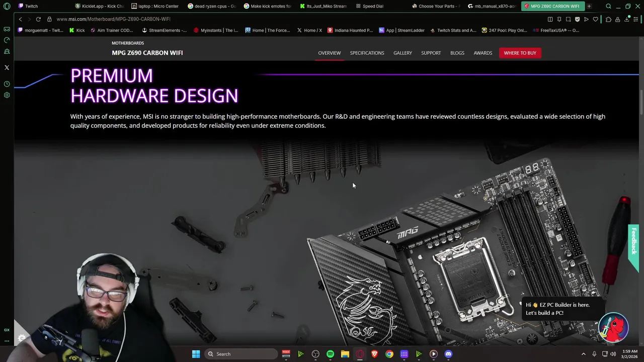Image resolution: width=644 pixels, height=362 pixels.
Task: Open the Twitch Stats bookmark
Action: [453, 30]
